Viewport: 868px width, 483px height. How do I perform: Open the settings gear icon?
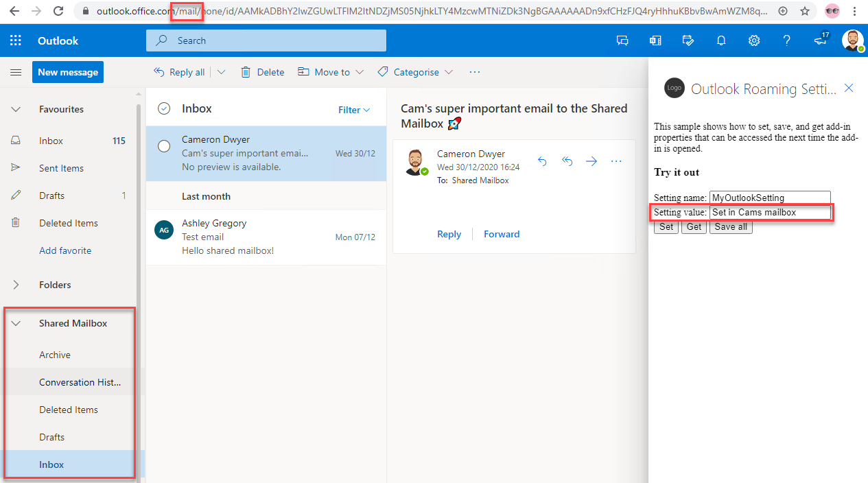click(x=754, y=40)
